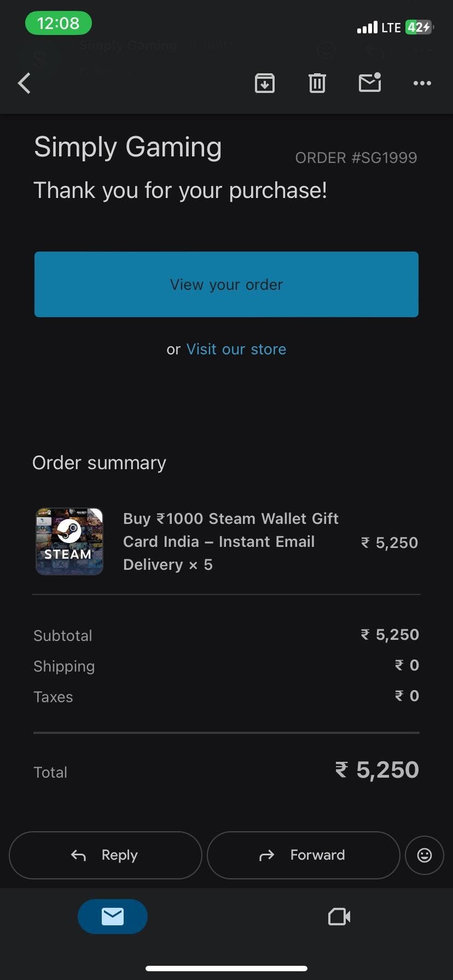Screen dimensions: 453x980
Task: Open the Mail tab in bottom bar
Action: (x=113, y=917)
